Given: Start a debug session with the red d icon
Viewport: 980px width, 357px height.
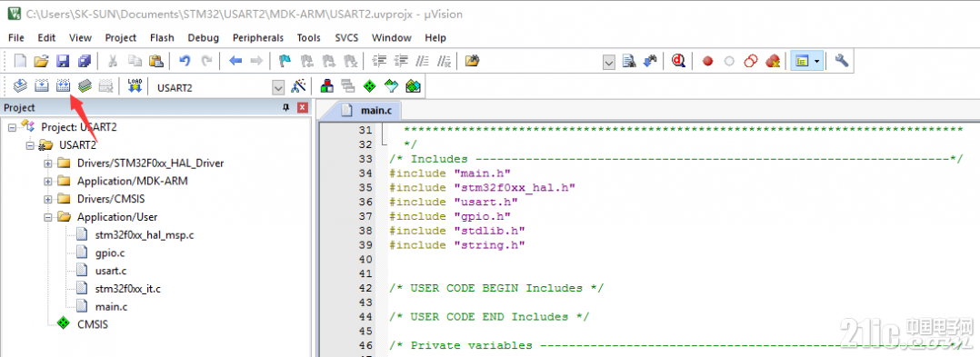Looking at the screenshot, I should [679, 61].
